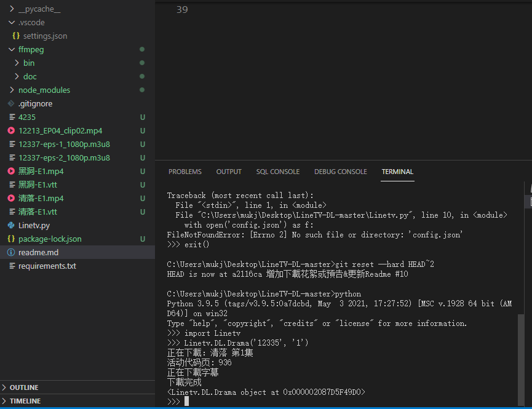
Task: Click the Linetv.py Python icon
Action: (11, 225)
